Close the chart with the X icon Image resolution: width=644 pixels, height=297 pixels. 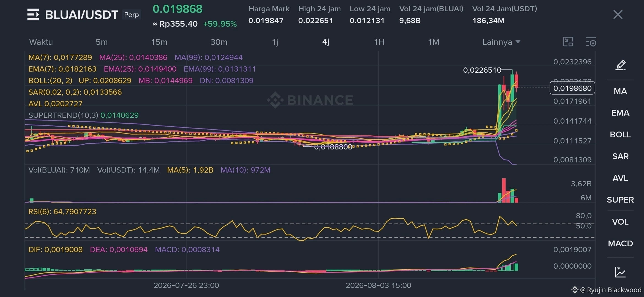click(618, 15)
